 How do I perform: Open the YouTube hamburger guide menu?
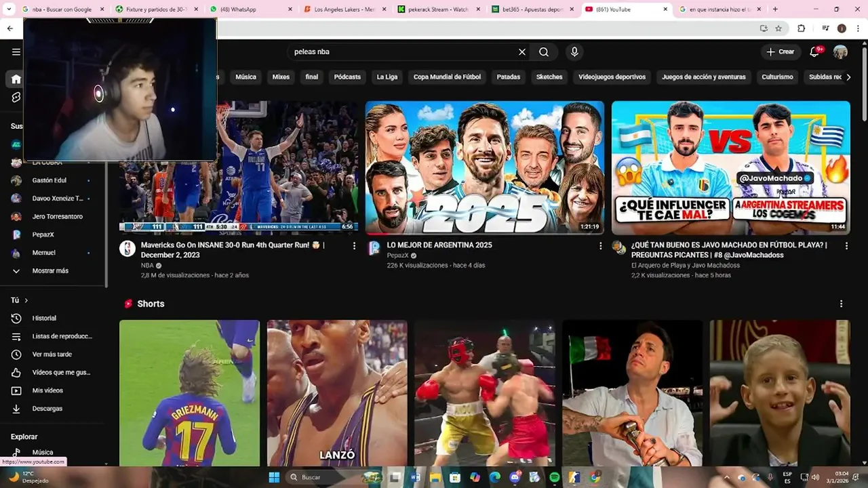point(16,52)
